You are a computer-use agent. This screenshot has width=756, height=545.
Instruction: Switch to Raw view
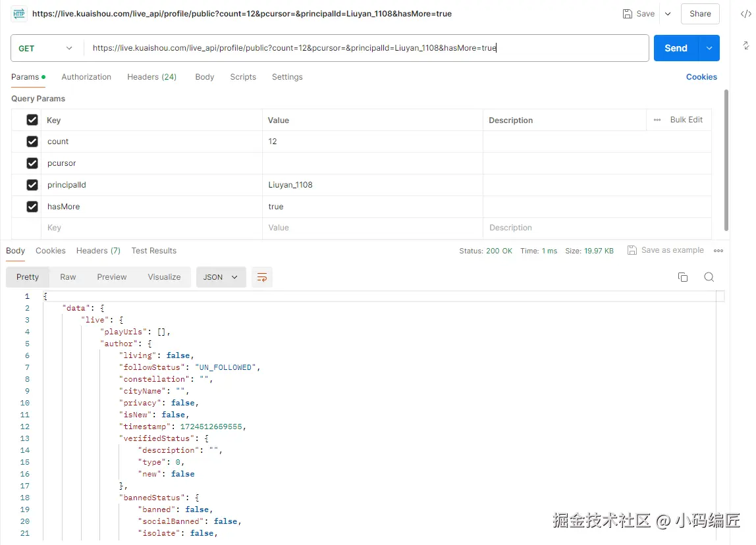pos(68,277)
